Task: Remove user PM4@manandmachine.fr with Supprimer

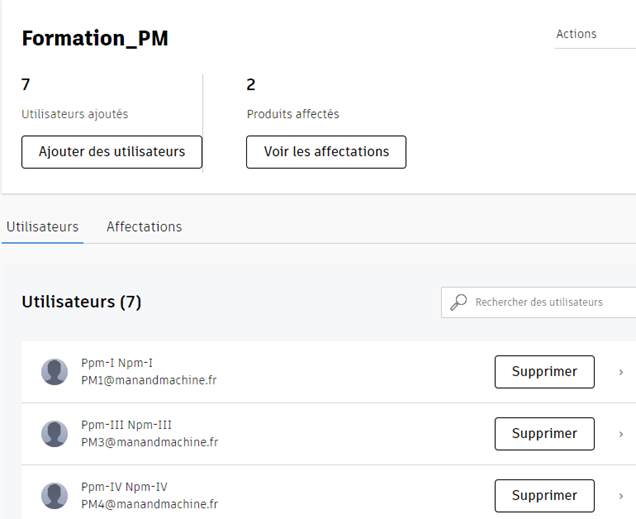Action: point(544,496)
